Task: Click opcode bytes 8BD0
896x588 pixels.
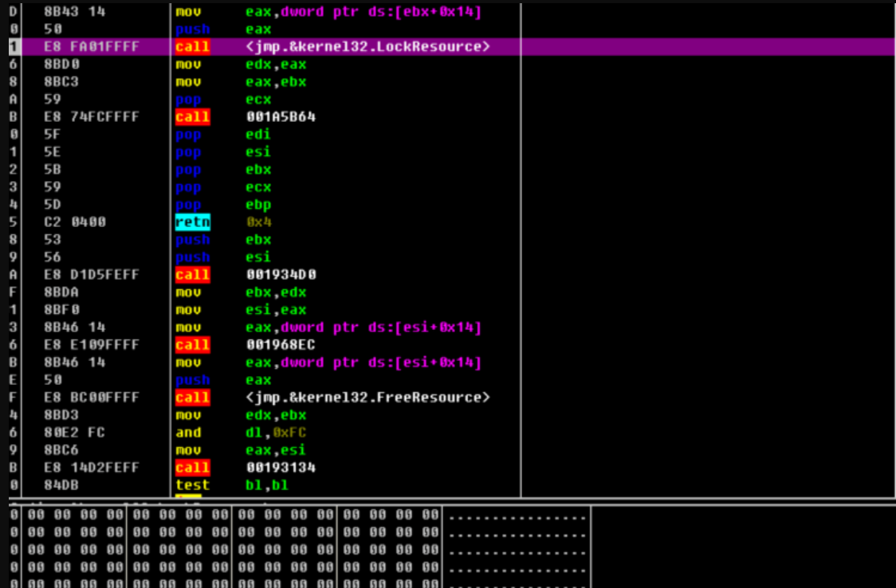Action: [x=61, y=65]
